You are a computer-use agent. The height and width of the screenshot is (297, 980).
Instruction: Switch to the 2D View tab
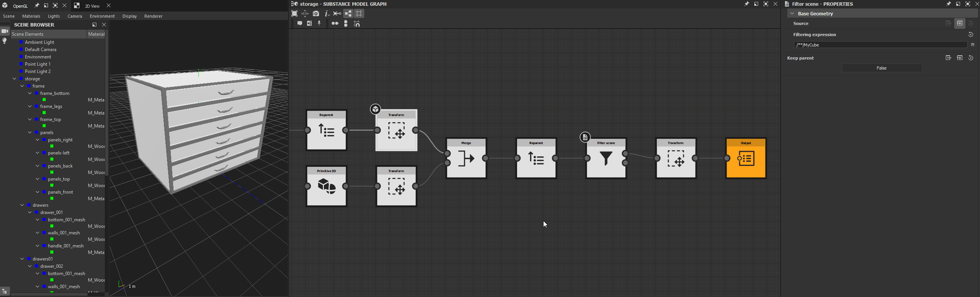coord(92,6)
